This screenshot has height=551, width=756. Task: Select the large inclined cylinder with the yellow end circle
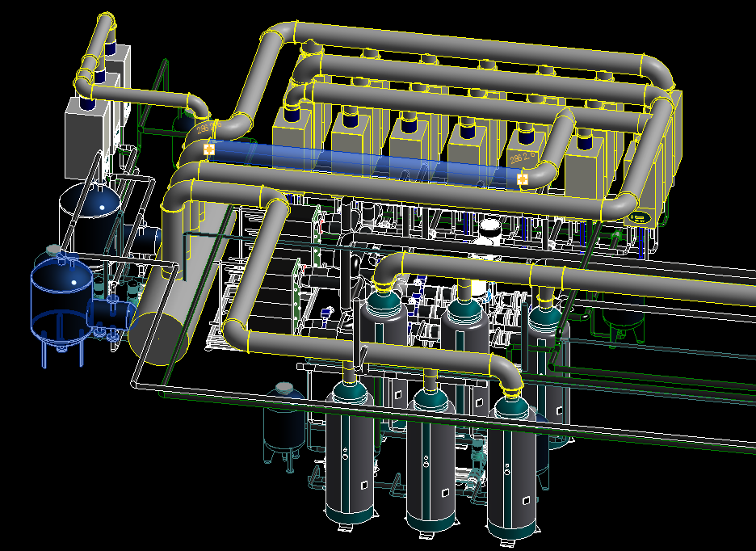point(183,284)
